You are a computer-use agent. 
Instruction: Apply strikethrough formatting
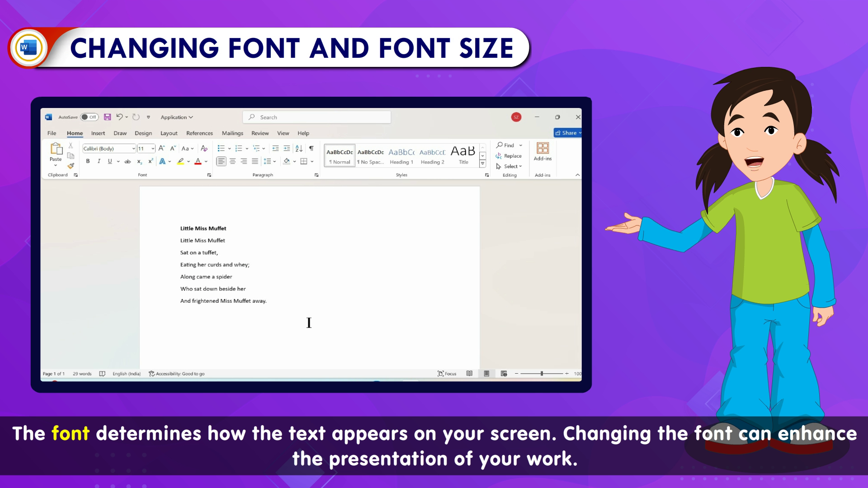point(127,161)
